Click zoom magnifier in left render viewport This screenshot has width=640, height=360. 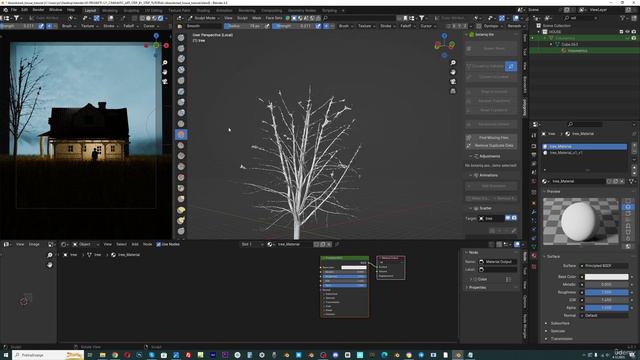click(165, 62)
